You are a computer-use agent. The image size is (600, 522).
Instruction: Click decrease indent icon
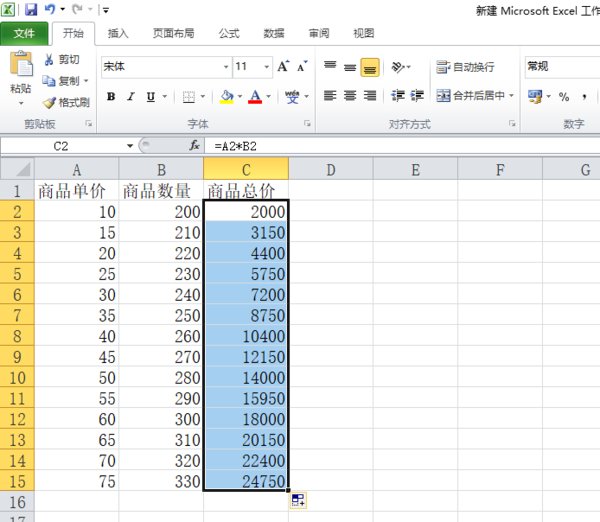[x=398, y=95]
